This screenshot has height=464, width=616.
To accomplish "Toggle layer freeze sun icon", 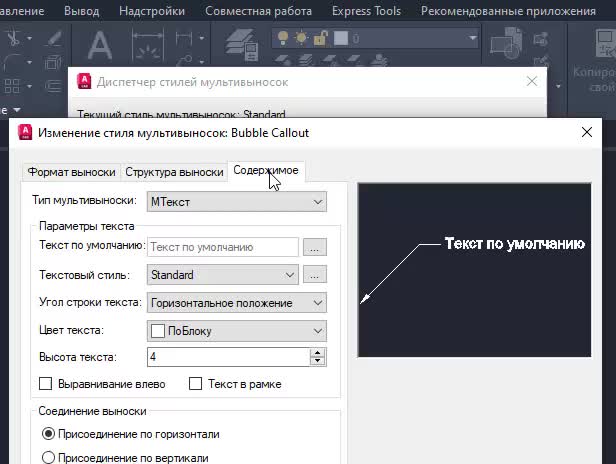I will point(301,38).
